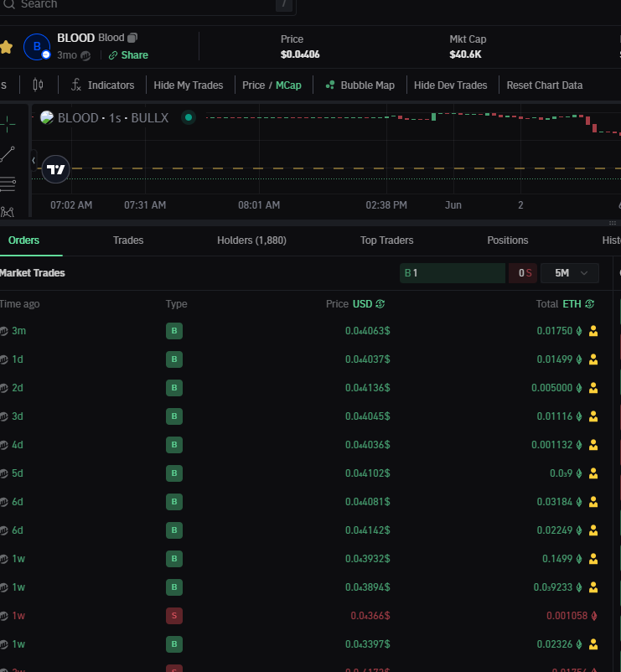This screenshot has height=672, width=621.
Task: Click the BLOOD 1s BULLX chart title
Action: (x=112, y=118)
